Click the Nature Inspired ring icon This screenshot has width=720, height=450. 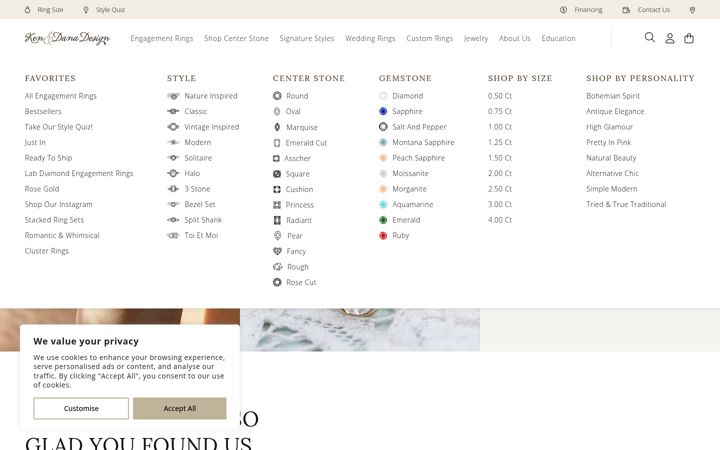[x=173, y=96]
